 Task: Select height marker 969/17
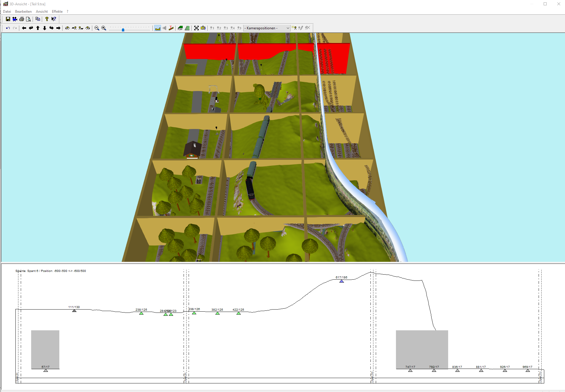(528, 370)
